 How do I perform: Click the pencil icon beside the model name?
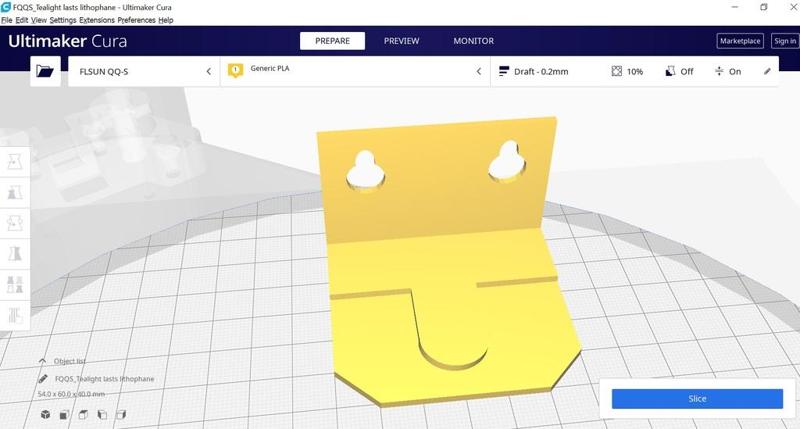pos(43,378)
